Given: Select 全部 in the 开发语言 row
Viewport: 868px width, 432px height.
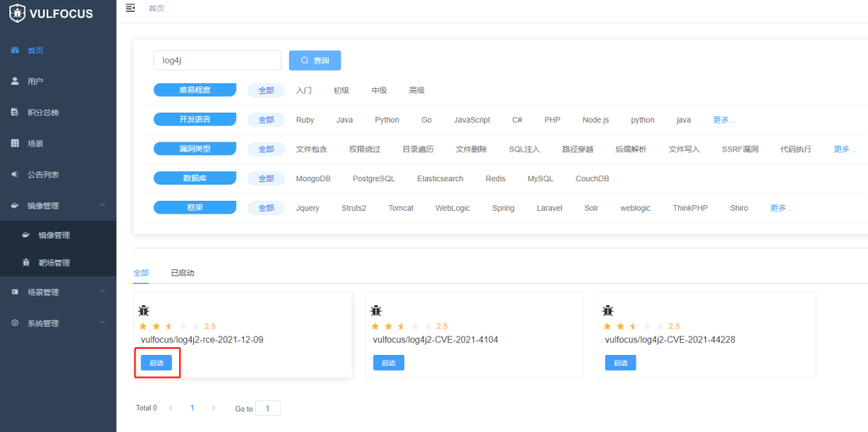Looking at the screenshot, I should pyautogui.click(x=266, y=119).
